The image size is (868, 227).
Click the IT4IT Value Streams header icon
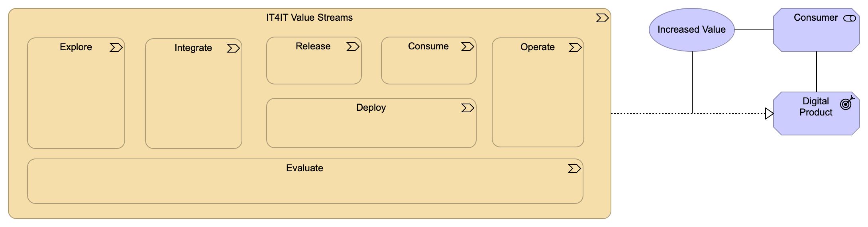coord(602,18)
